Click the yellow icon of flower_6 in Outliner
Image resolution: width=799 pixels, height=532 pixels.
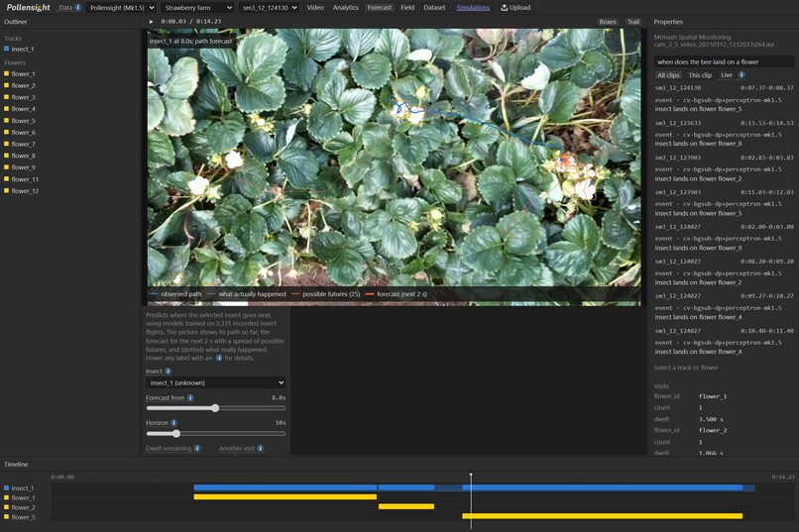7,133
